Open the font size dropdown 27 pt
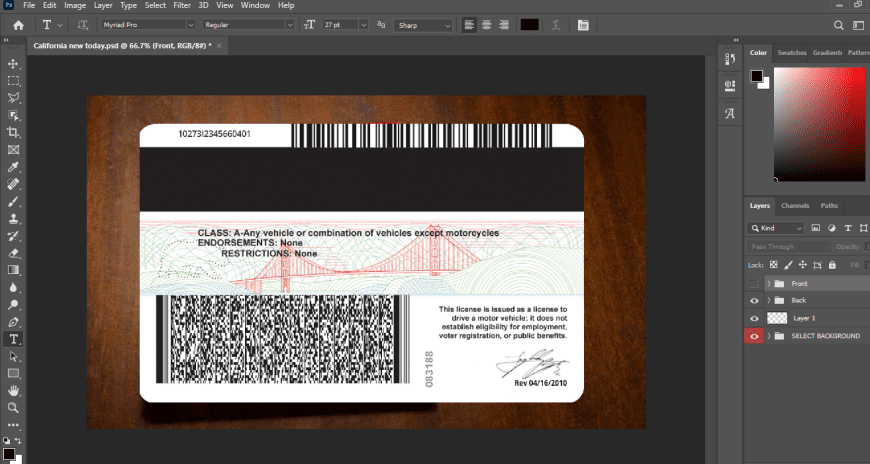The image size is (870, 464). coord(345,25)
